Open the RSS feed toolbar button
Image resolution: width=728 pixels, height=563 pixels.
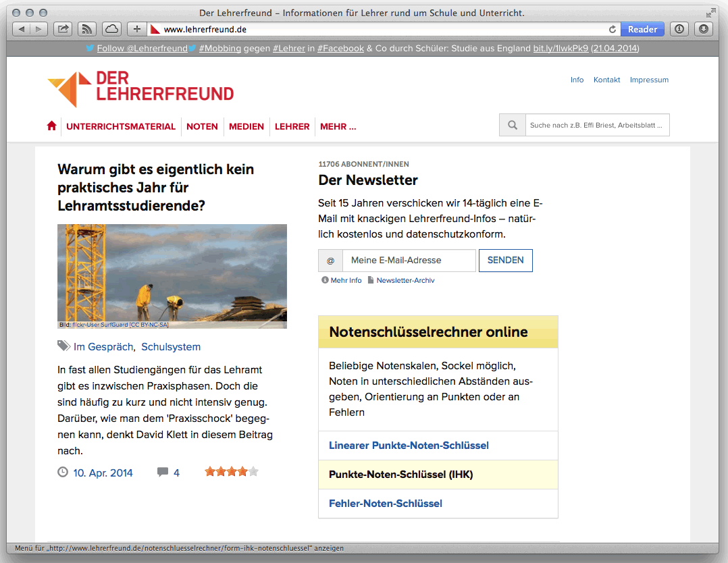coord(86,29)
